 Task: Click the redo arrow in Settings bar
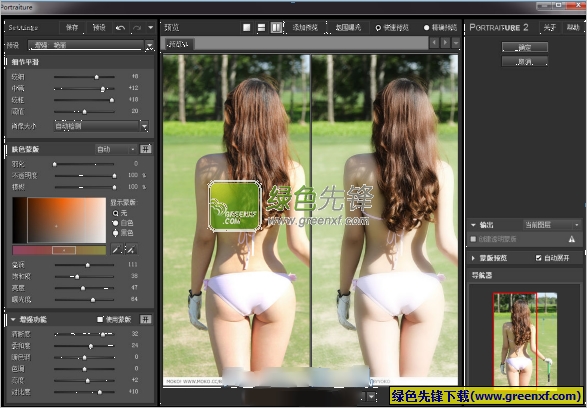[137, 28]
